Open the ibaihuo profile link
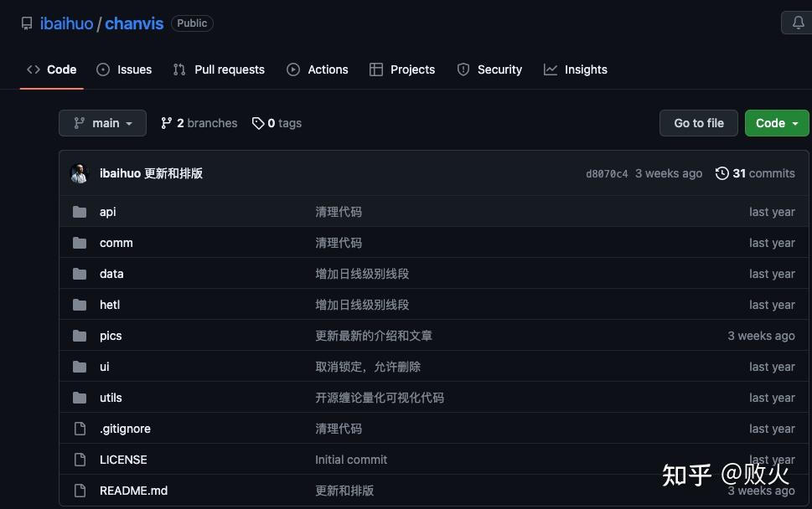This screenshot has height=509, width=812. pyautogui.click(x=66, y=23)
